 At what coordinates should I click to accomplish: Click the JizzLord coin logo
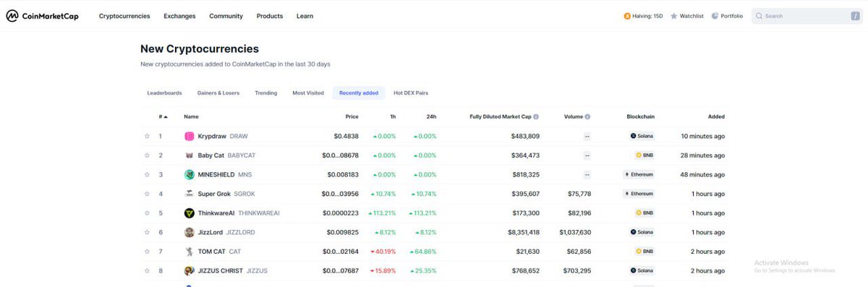click(190, 232)
